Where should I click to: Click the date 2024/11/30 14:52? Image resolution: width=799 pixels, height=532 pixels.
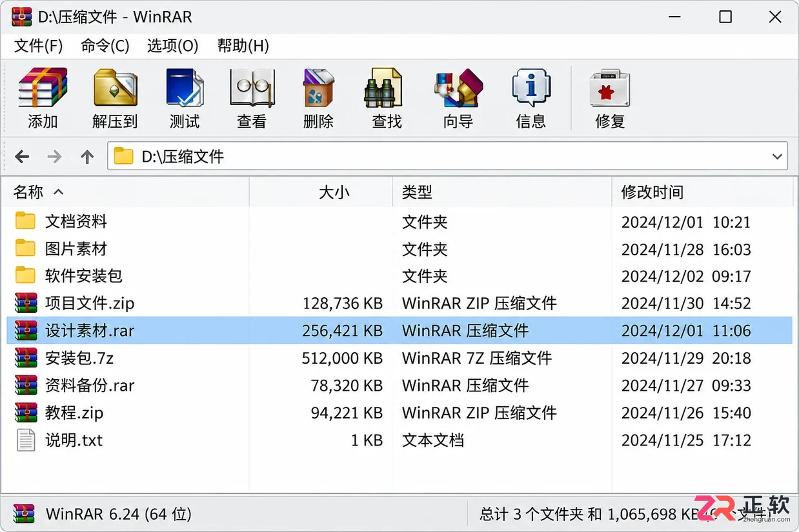[x=686, y=303]
